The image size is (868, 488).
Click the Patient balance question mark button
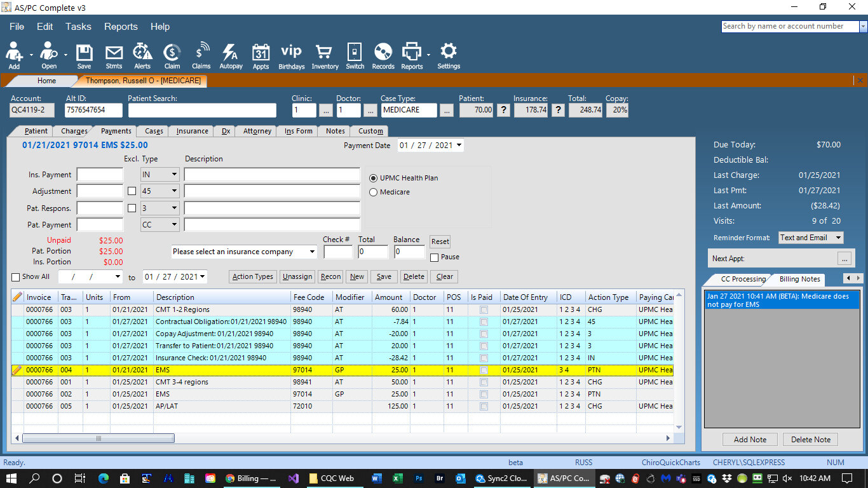point(503,110)
